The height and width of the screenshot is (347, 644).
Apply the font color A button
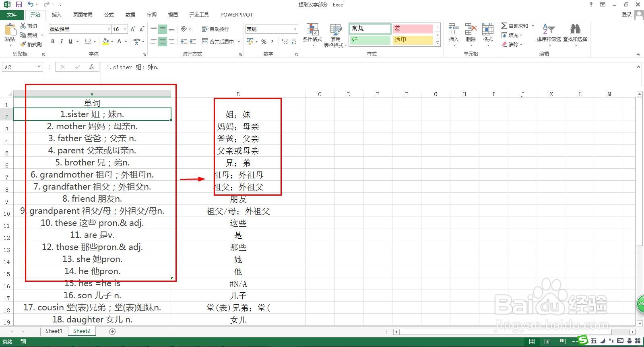pyautogui.click(x=119, y=41)
